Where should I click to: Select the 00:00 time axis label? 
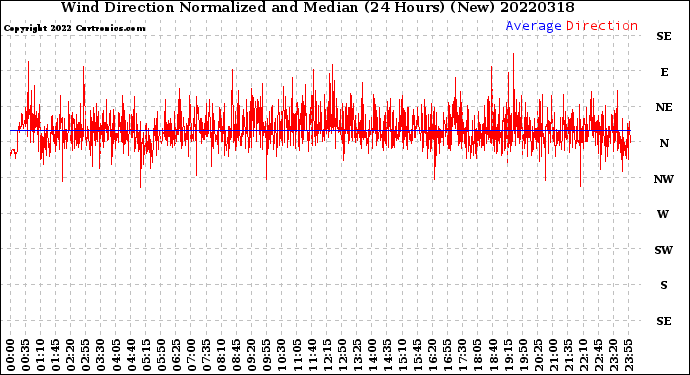click(x=11, y=355)
